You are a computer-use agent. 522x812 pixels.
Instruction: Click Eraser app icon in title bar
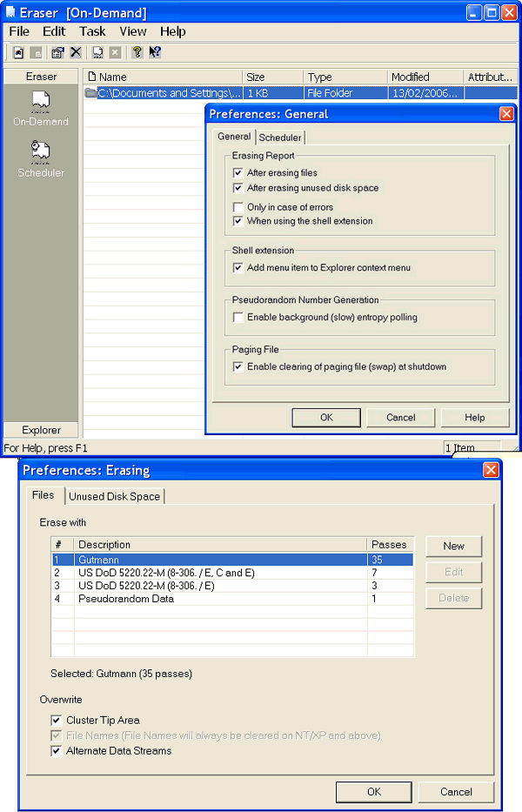click(10, 12)
